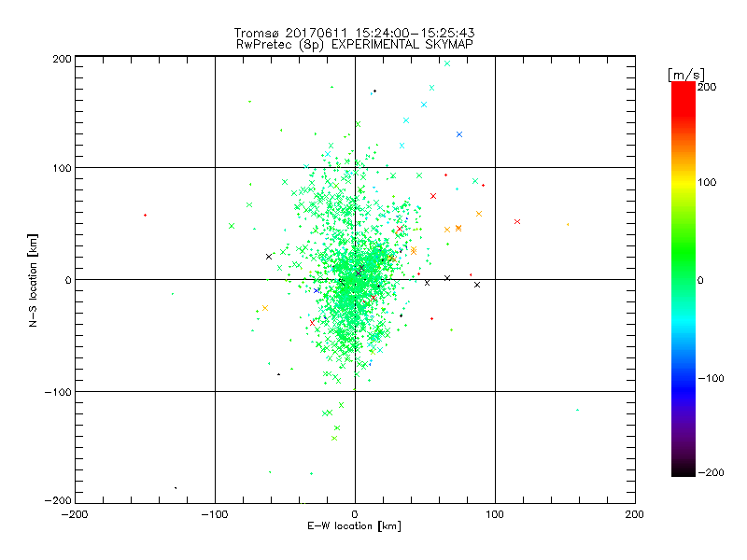Image resolution: width=747 pixels, height=560 pixels.
Task: Click the small orange dot far east near 150 km
Action: coord(568,224)
